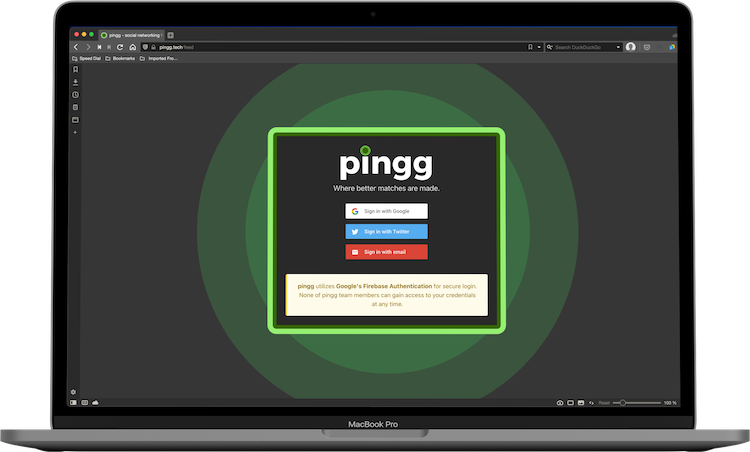This screenshot has width=750, height=452.
Task: Open the History side panel
Action: point(75,95)
